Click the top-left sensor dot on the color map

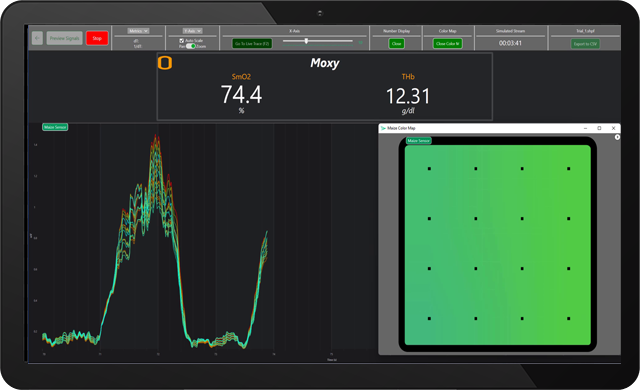pos(429,168)
